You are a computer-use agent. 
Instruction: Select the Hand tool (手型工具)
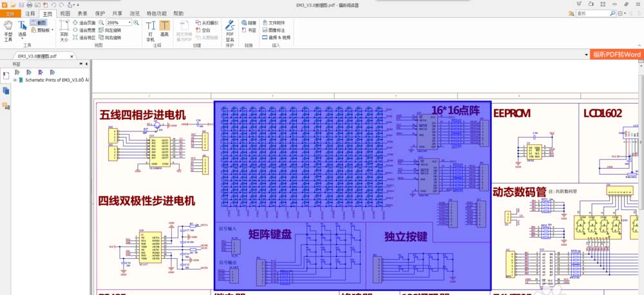[x=8, y=30]
